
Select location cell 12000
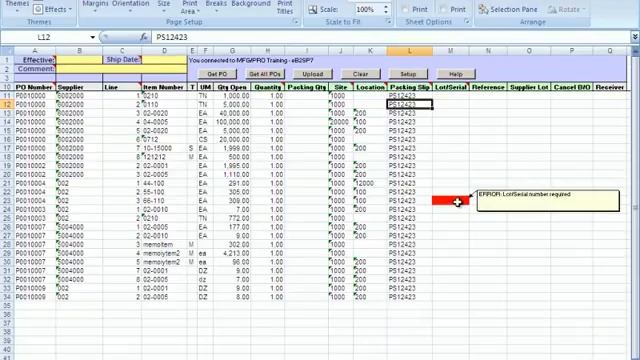click(370, 183)
